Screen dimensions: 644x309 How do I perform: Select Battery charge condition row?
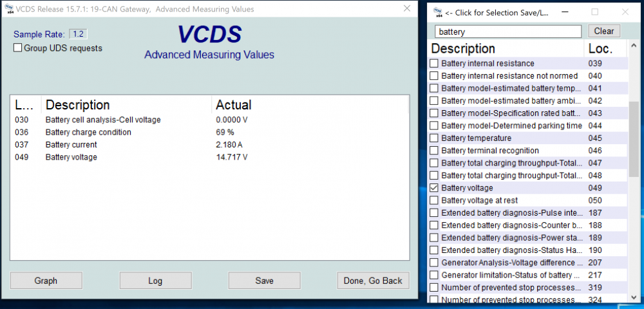pos(209,132)
